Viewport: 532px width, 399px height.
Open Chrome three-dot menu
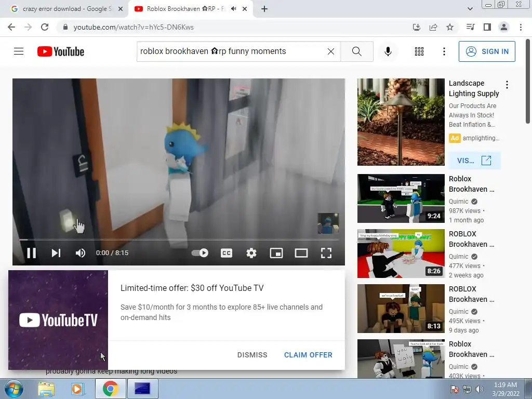521,27
